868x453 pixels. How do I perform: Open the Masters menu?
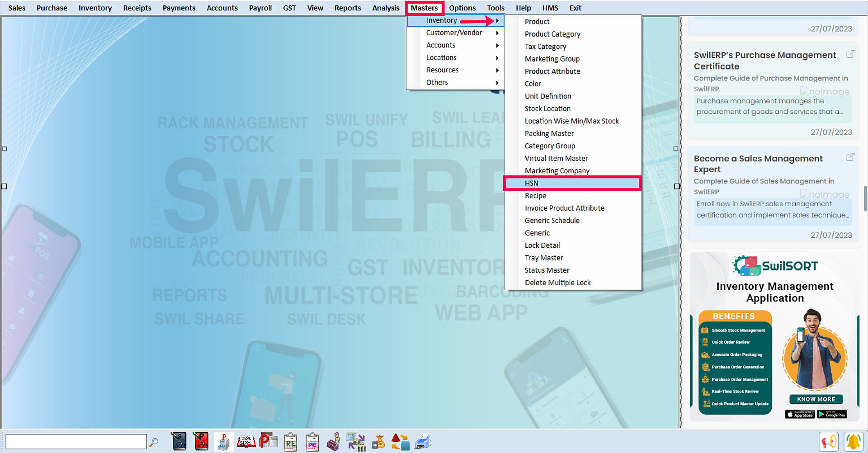tap(425, 8)
